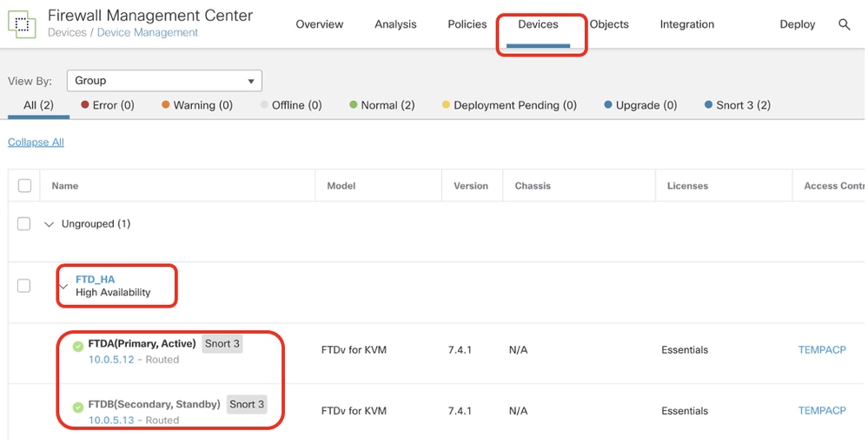The image size is (868, 444).
Task: Tick the FTD_HA row checkbox
Action: (23, 286)
